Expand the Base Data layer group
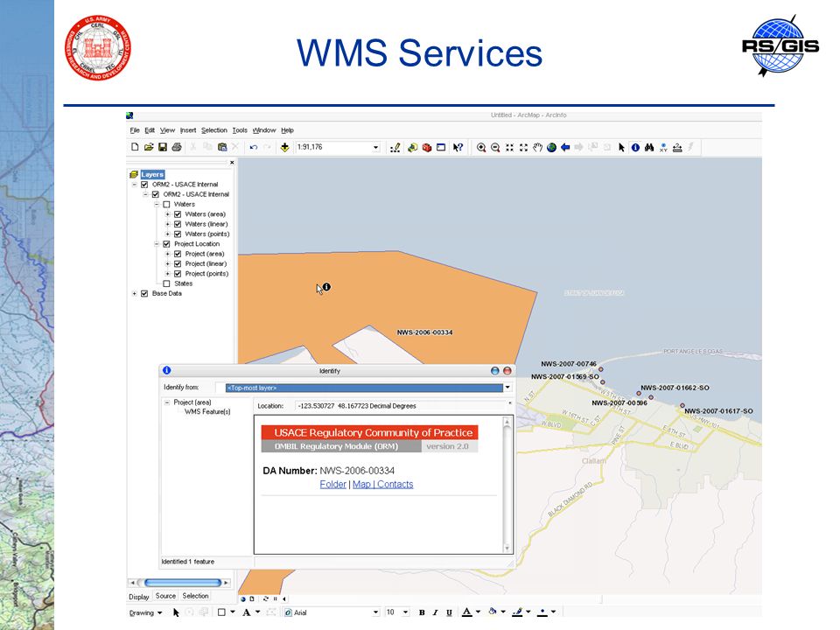The width and height of the screenshot is (840, 630). [135, 294]
